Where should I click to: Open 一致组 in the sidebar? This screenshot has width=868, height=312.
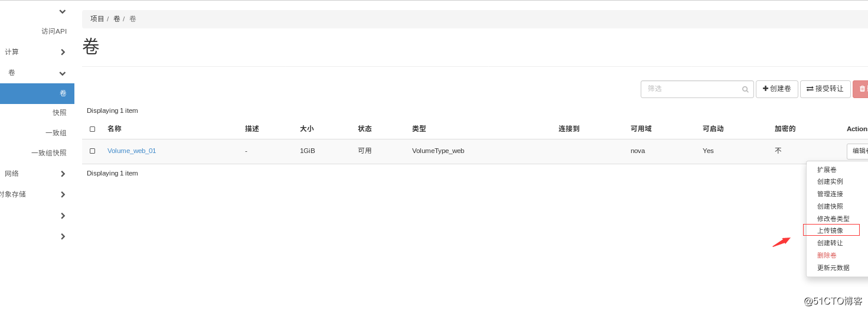(x=56, y=133)
